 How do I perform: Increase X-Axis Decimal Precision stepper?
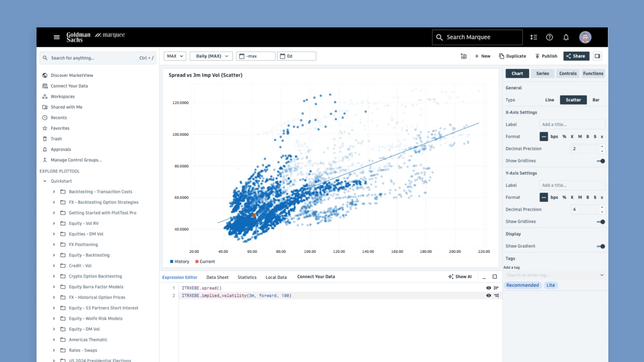[x=602, y=147]
